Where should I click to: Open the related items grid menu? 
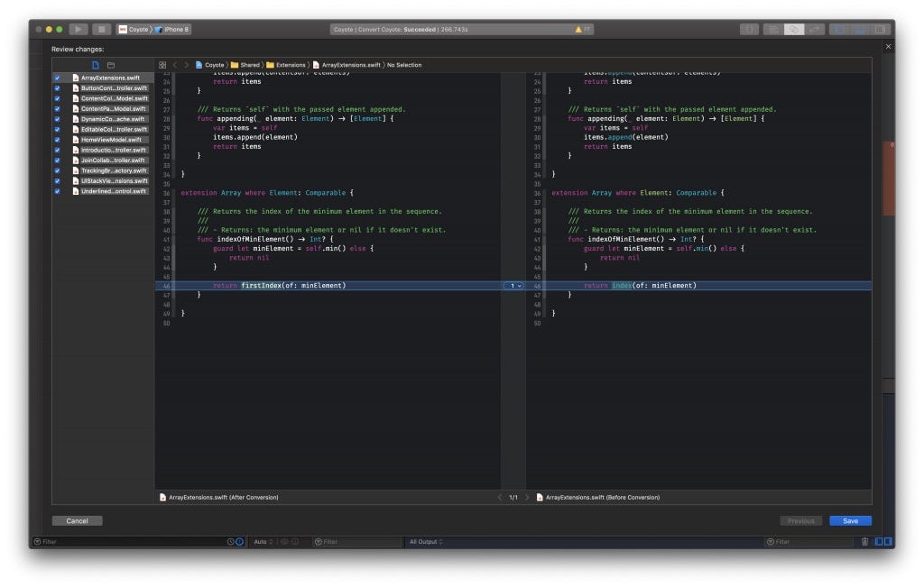coord(162,65)
